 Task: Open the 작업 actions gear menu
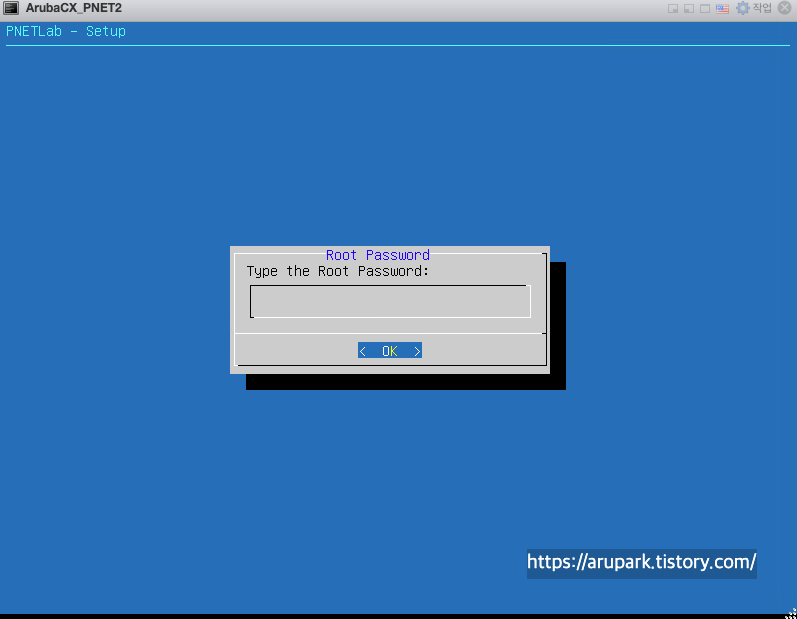754,8
